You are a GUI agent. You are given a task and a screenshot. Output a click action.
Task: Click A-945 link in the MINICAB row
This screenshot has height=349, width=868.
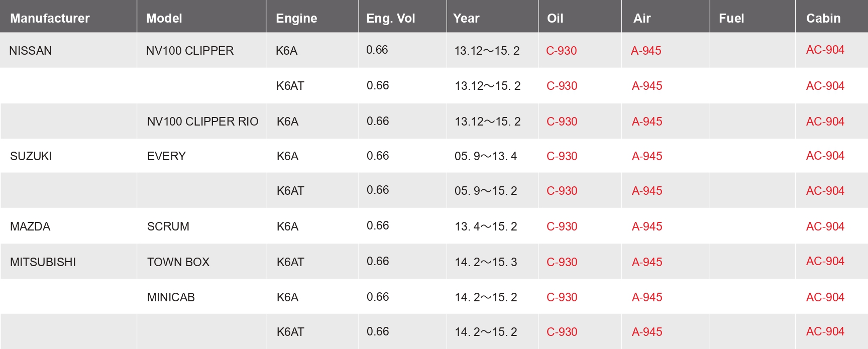(646, 297)
